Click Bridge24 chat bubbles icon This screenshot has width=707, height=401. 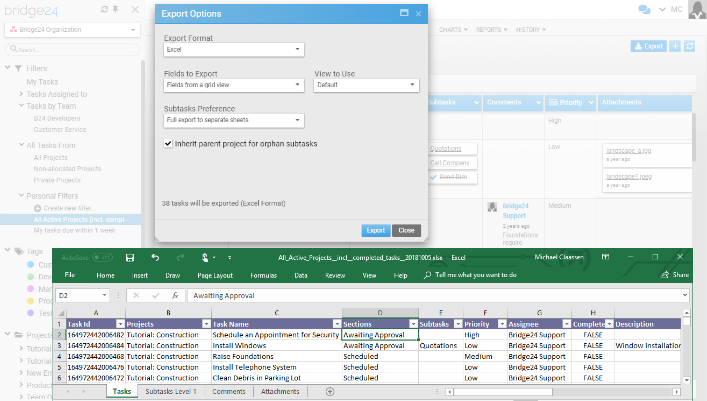pos(644,9)
